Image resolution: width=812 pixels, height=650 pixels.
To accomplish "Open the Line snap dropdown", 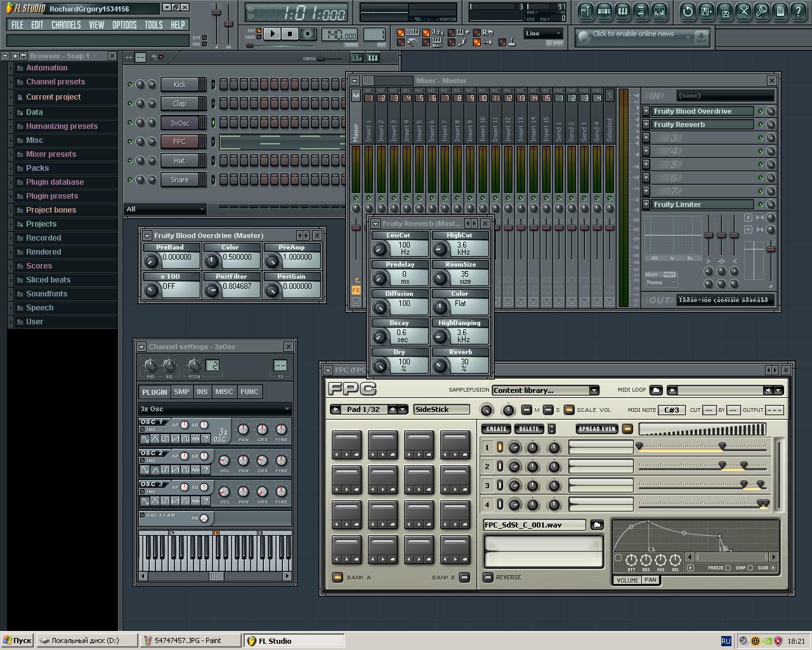I will tap(543, 34).
